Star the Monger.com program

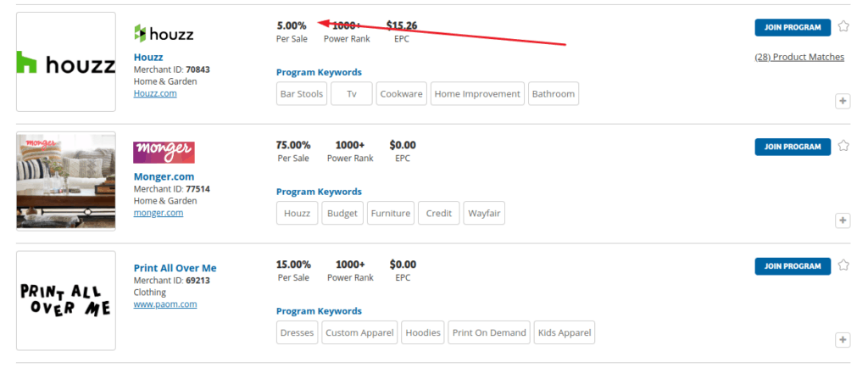pos(843,146)
